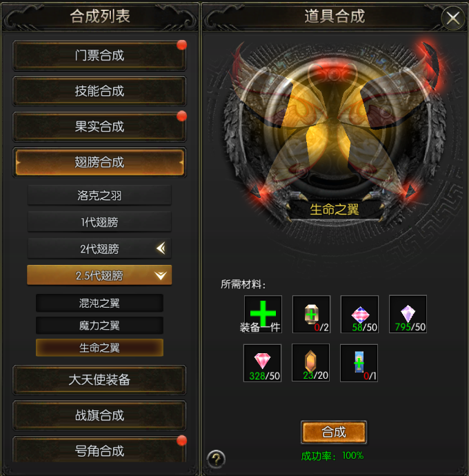Open the 大天使装备 category
The width and height of the screenshot is (469, 476).
point(99,380)
